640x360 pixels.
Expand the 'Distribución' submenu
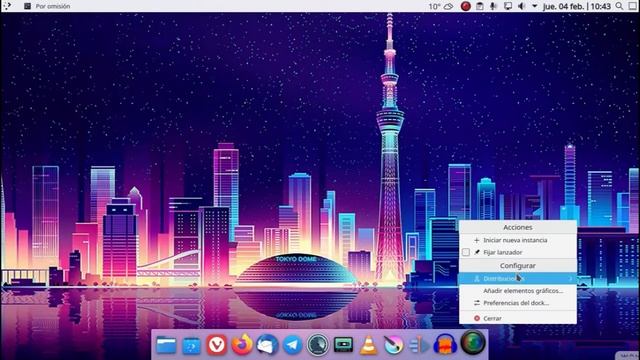[x=518, y=278]
